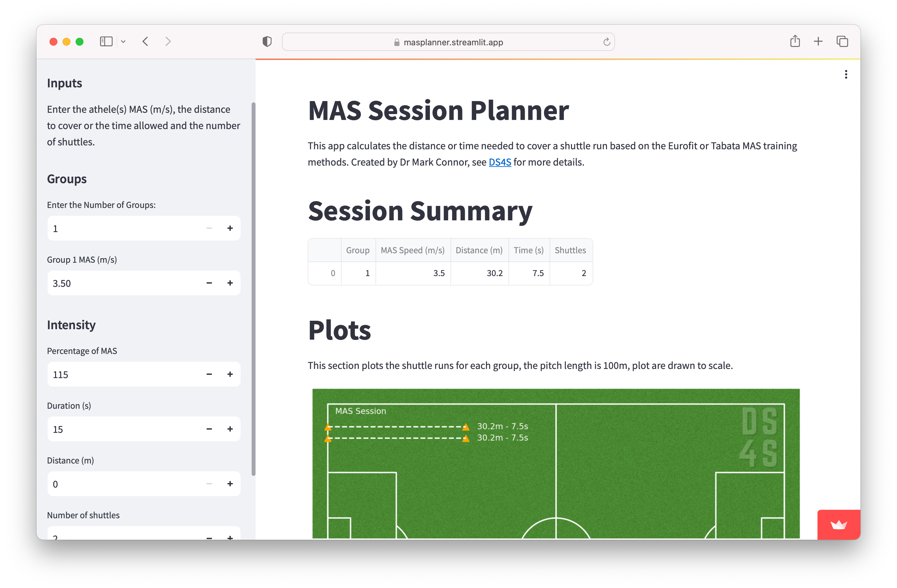Increment the Number of Groups value
The image size is (897, 588).
[x=230, y=228]
